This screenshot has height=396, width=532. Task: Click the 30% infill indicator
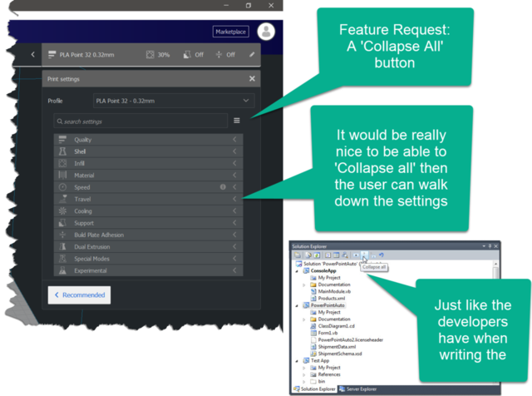pyautogui.click(x=158, y=55)
